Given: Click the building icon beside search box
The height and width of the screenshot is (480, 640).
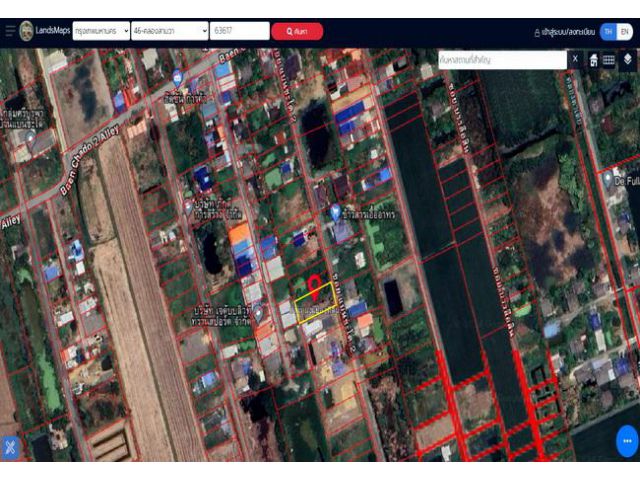Looking at the screenshot, I should click(593, 60).
